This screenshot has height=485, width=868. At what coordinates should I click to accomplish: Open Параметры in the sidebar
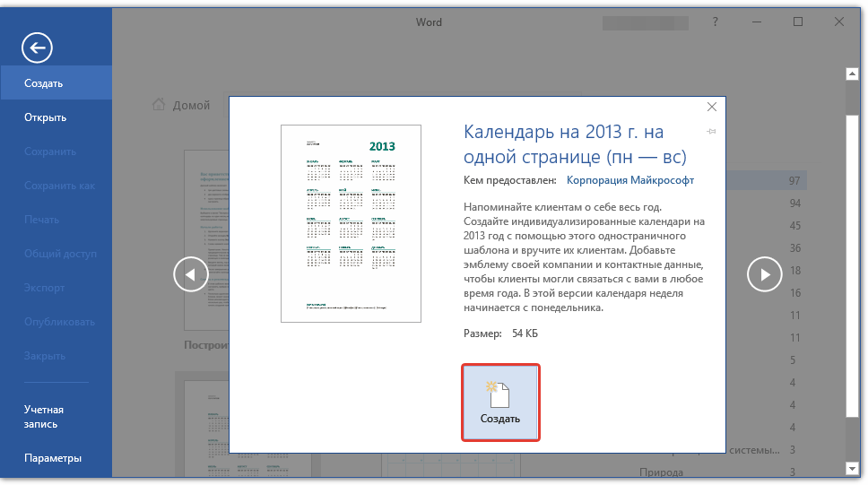tap(53, 458)
